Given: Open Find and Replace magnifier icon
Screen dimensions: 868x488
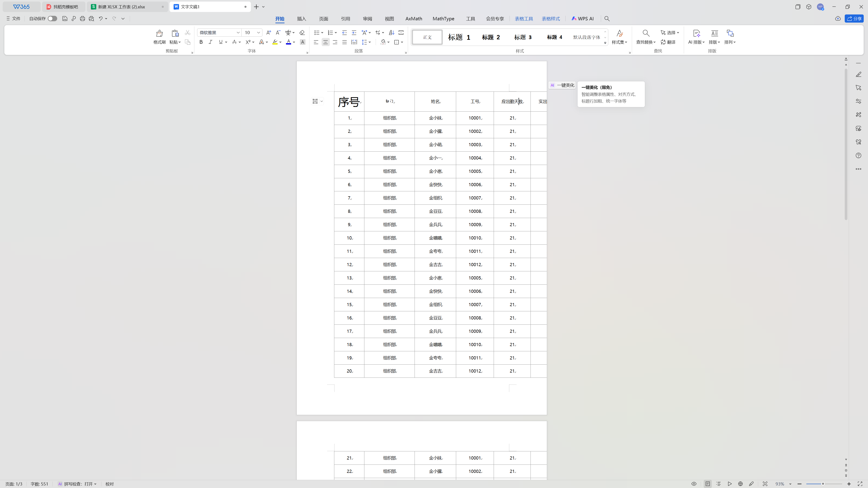Looking at the screenshot, I should (x=646, y=33).
